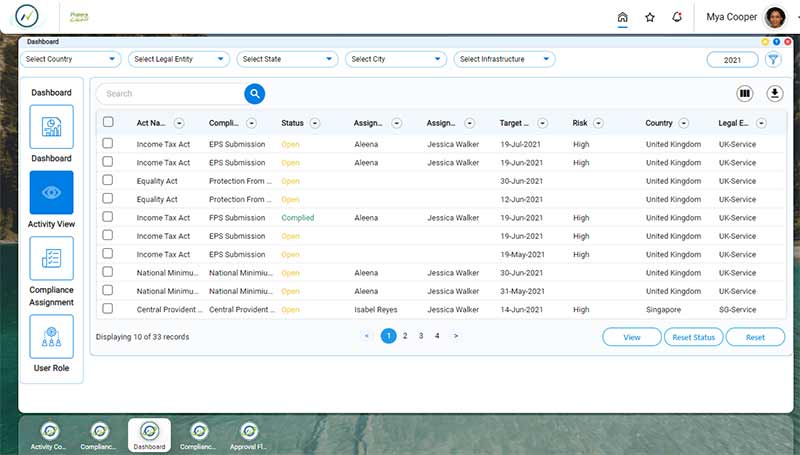Expand the Select Country dropdown
This screenshot has height=455, width=800.
click(x=71, y=60)
